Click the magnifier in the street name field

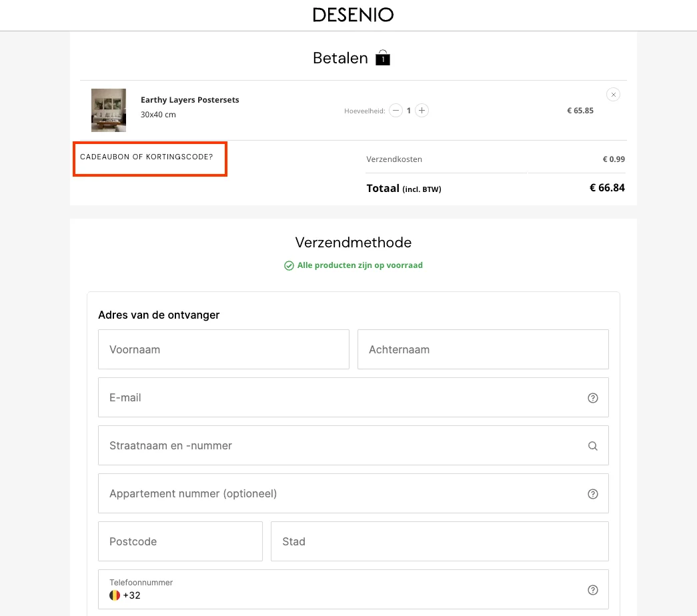[x=593, y=445]
